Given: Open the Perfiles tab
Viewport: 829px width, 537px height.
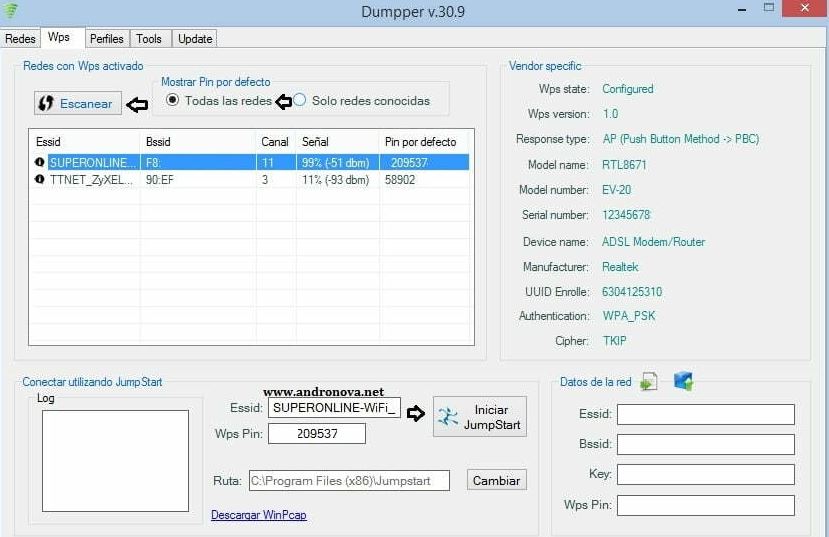Looking at the screenshot, I should click(x=106, y=39).
